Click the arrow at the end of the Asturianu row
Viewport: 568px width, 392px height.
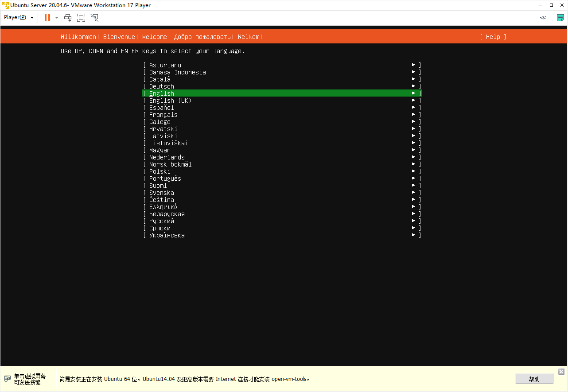tap(413, 65)
